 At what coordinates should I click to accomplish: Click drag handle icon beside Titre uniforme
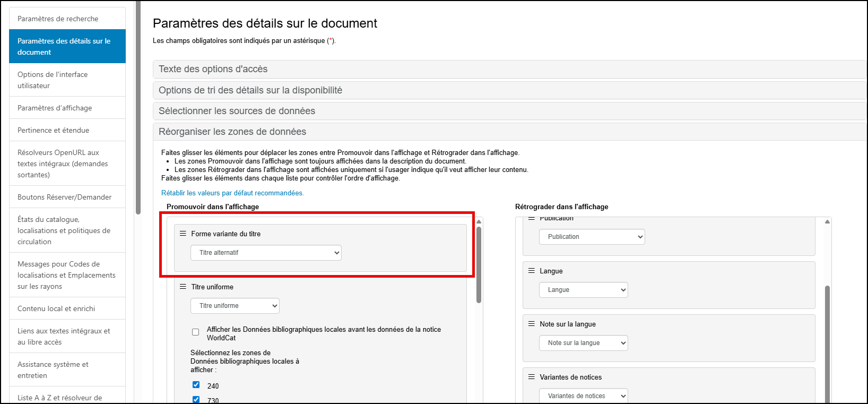[183, 287]
